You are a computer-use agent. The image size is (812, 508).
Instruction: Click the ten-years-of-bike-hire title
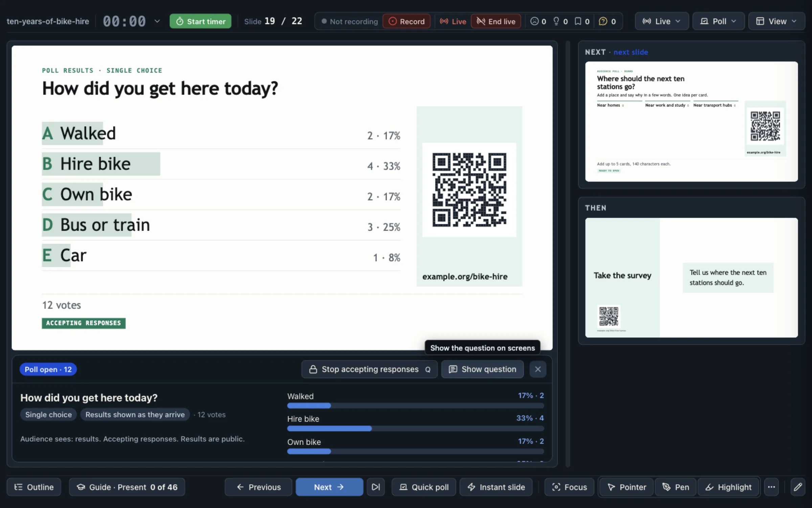coord(48,21)
